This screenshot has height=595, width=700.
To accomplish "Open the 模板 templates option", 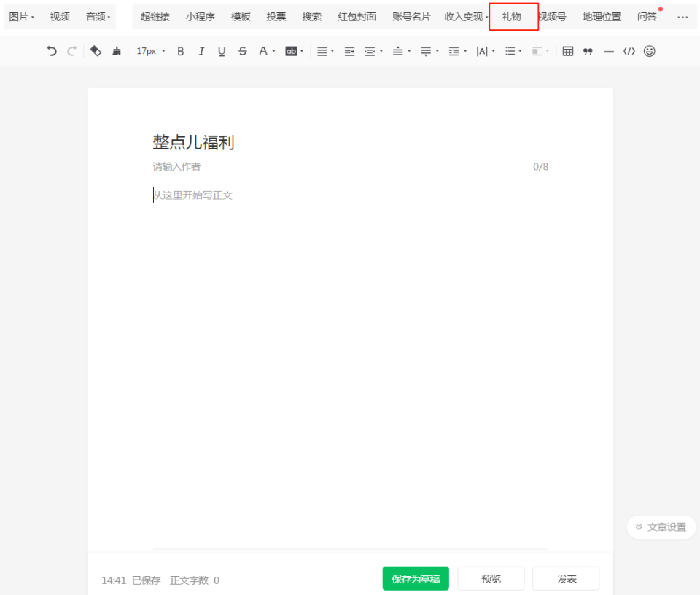I will (x=240, y=17).
